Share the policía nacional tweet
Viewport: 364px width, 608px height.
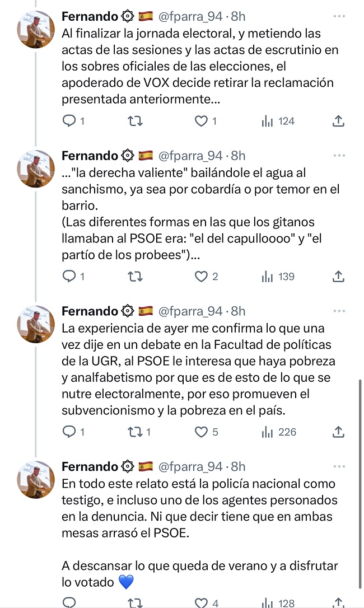(x=338, y=602)
